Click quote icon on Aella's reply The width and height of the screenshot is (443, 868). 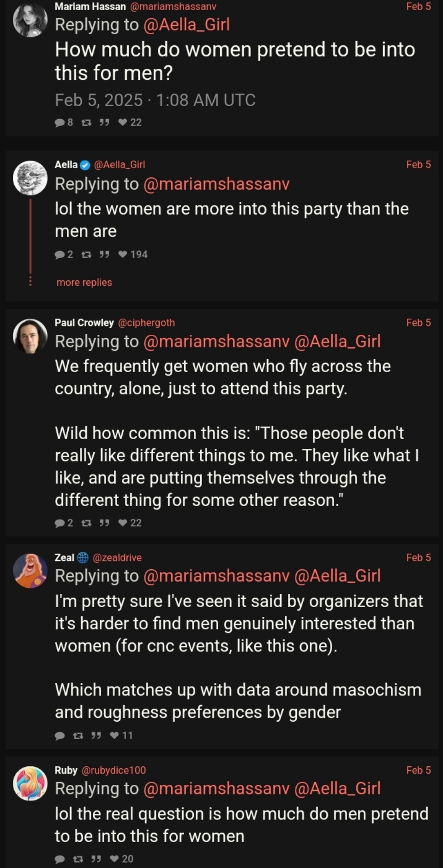(x=104, y=254)
